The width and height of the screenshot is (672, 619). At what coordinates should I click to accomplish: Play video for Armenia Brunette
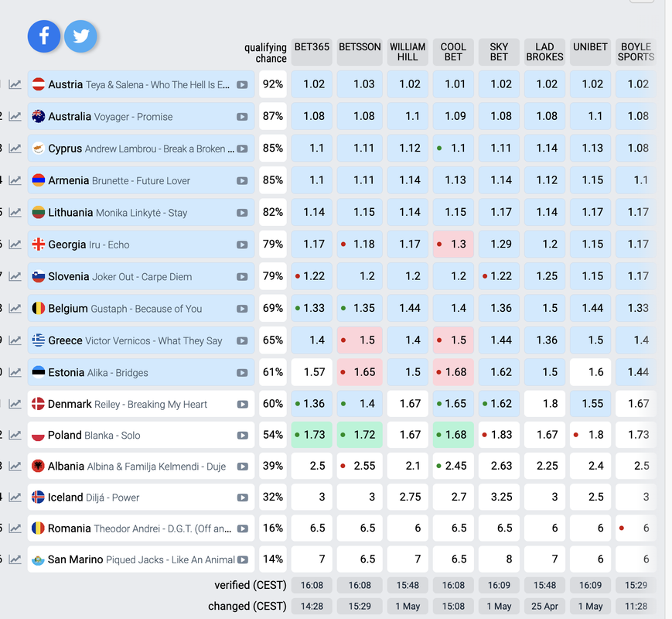242,180
